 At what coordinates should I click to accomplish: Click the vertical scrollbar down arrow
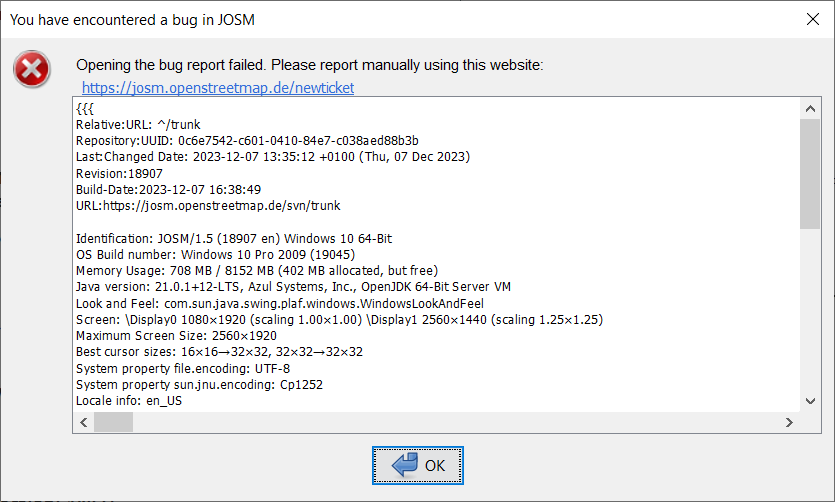point(810,401)
